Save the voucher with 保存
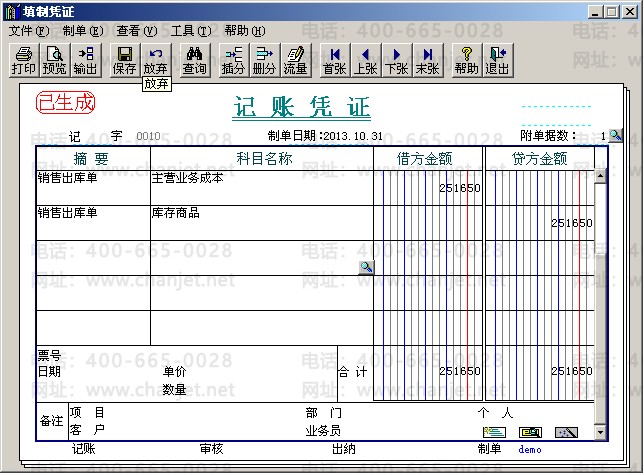 coord(124,61)
